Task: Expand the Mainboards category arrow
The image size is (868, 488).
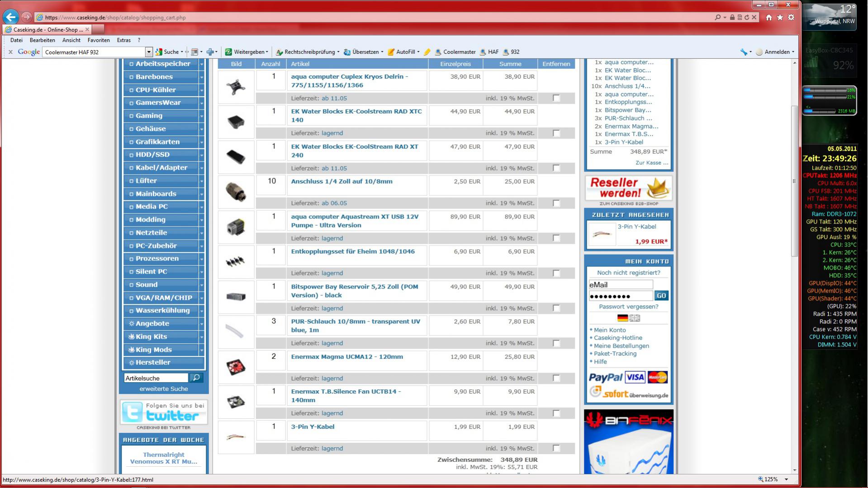Action: click(x=202, y=194)
